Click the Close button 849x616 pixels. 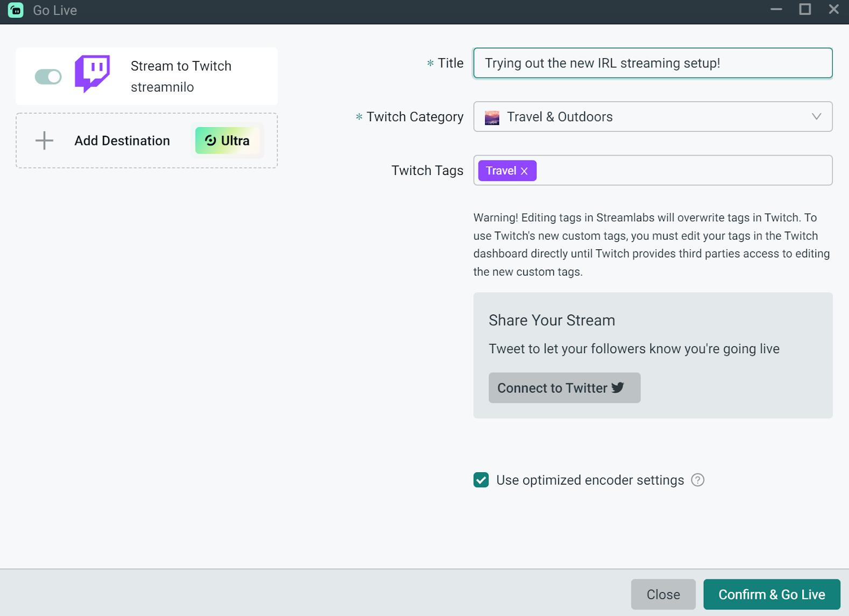(663, 594)
